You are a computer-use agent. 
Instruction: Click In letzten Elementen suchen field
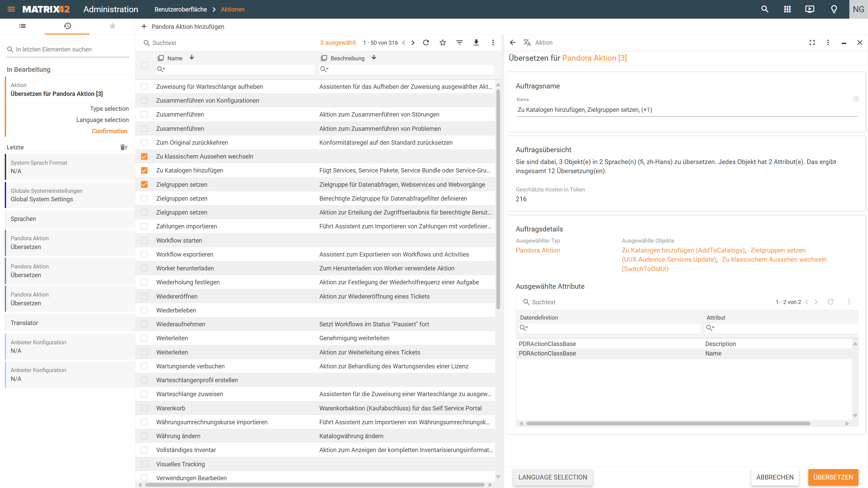[68, 49]
